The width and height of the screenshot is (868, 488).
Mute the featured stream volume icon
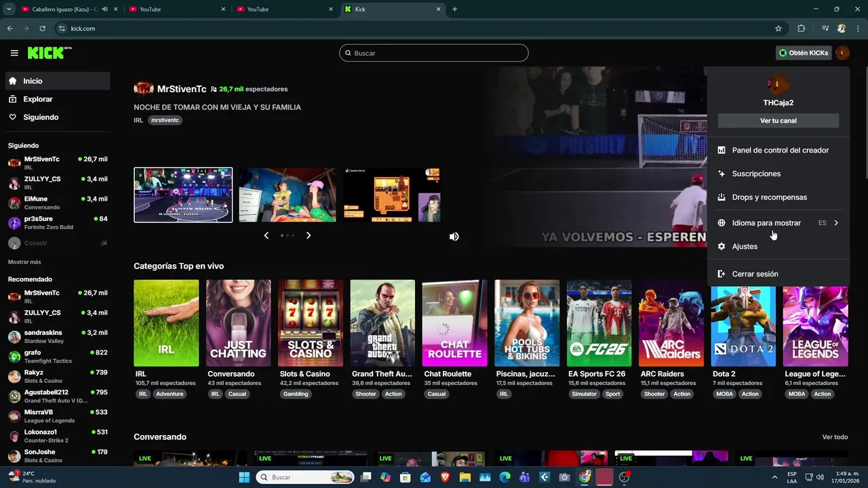pyautogui.click(x=454, y=237)
